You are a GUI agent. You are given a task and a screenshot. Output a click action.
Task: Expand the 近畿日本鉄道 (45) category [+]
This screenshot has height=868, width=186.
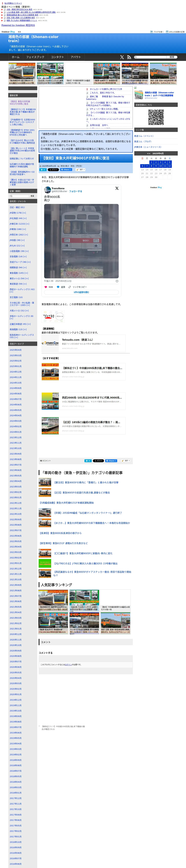(29, 324)
